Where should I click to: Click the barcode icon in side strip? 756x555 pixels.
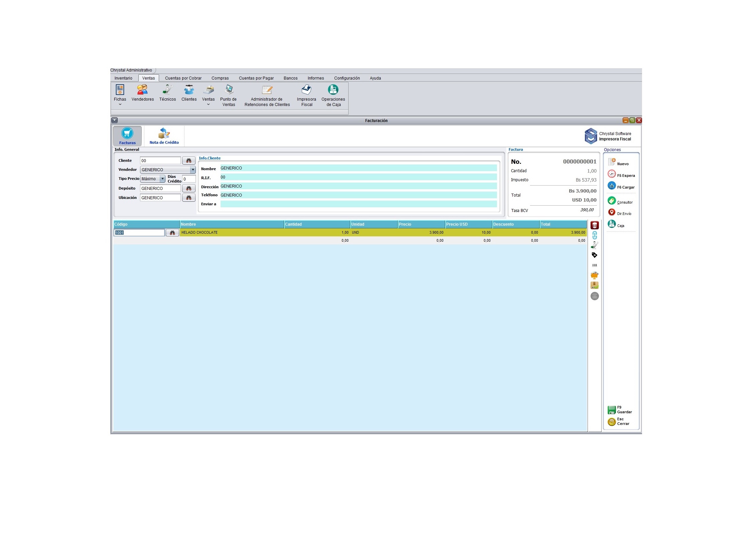tap(595, 265)
